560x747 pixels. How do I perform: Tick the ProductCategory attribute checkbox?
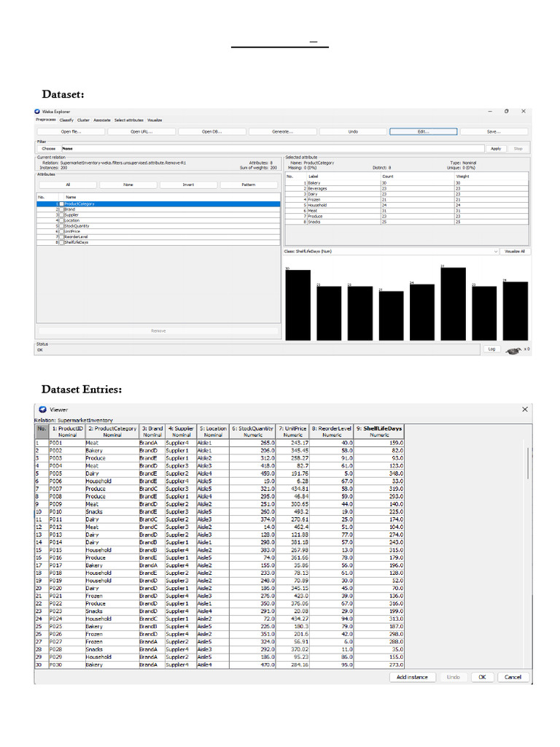61,204
